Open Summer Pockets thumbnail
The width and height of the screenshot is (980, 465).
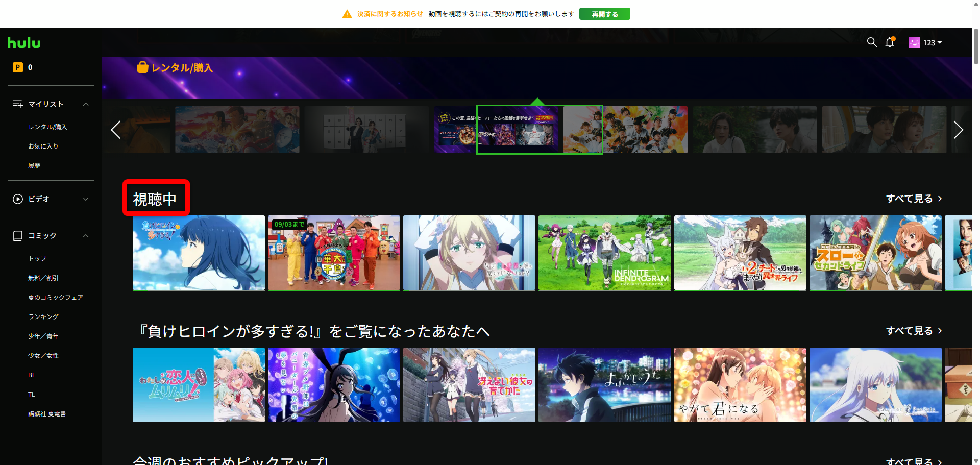(x=875, y=385)
